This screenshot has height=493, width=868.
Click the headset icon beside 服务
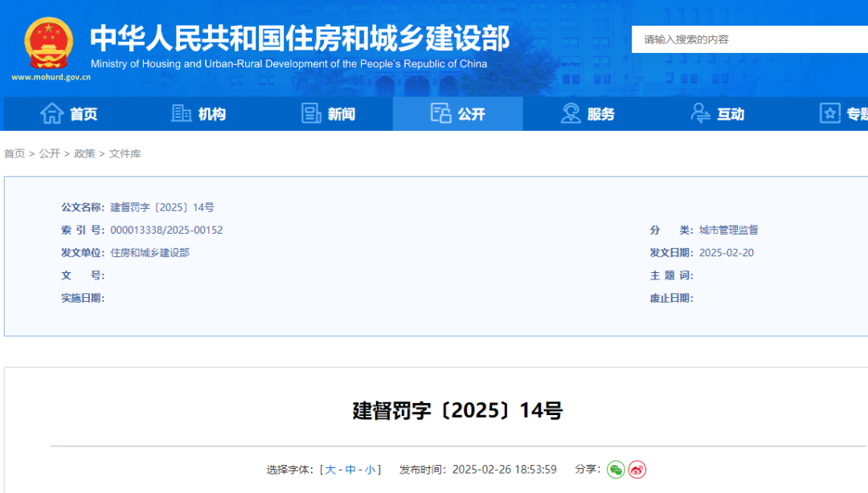tap(571, 114)
